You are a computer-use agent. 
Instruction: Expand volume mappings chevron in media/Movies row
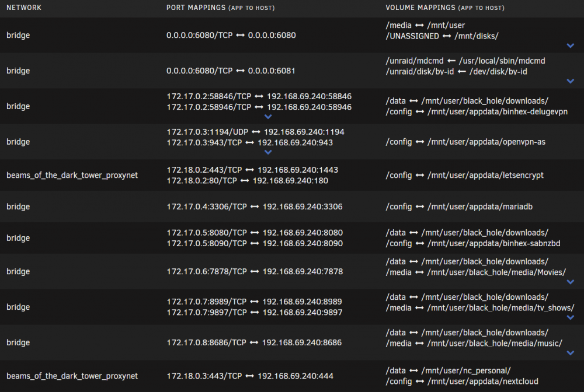click(570, 282)
